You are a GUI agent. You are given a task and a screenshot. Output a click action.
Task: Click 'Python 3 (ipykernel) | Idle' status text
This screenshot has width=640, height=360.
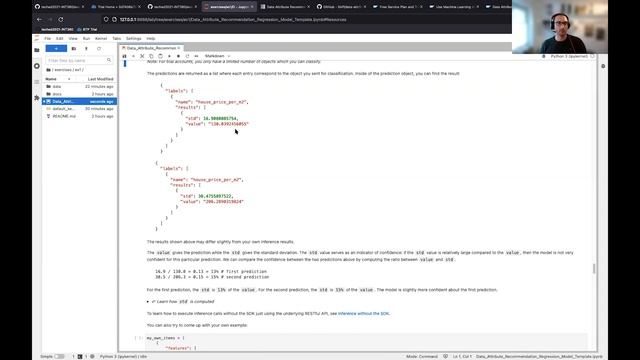click(123, 356)
